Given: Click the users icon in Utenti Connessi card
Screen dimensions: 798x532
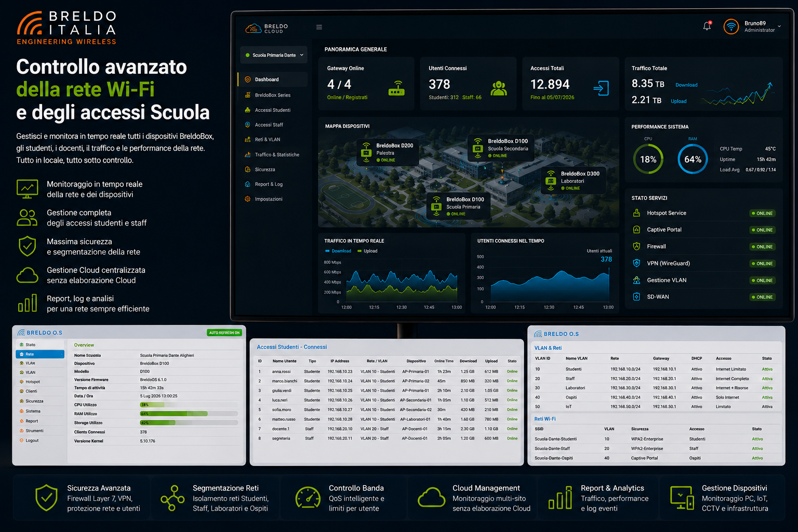Looking at the screenshot, I should (499, 88).
